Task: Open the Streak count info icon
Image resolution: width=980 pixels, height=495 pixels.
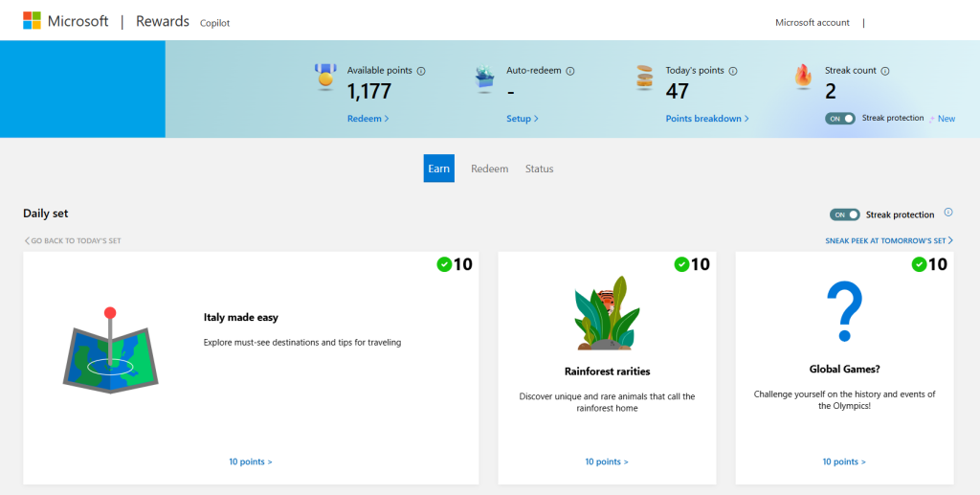Action: coord(885,71)
